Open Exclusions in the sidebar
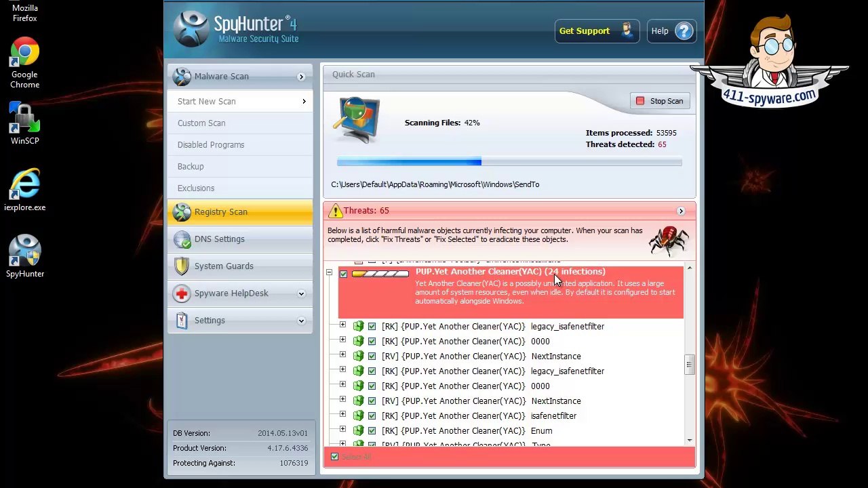 (240, 188)
